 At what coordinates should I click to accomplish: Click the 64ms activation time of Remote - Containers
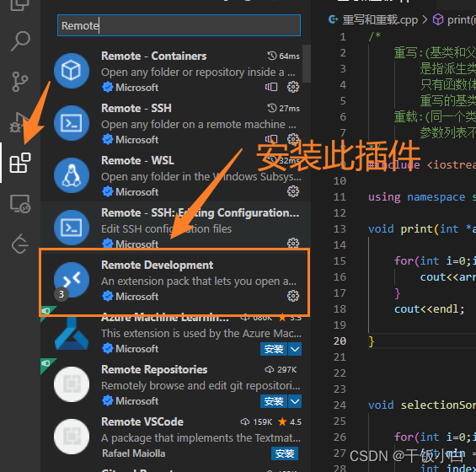tap(289, 56)
